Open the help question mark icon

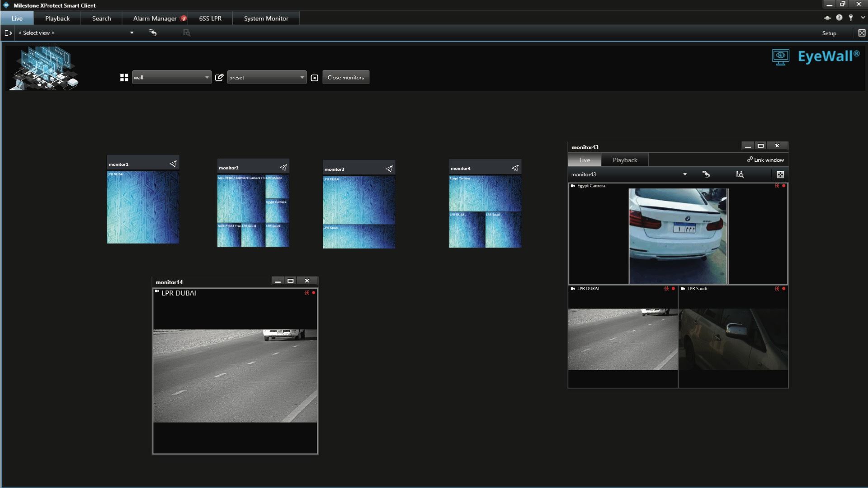tap(839, 18)
